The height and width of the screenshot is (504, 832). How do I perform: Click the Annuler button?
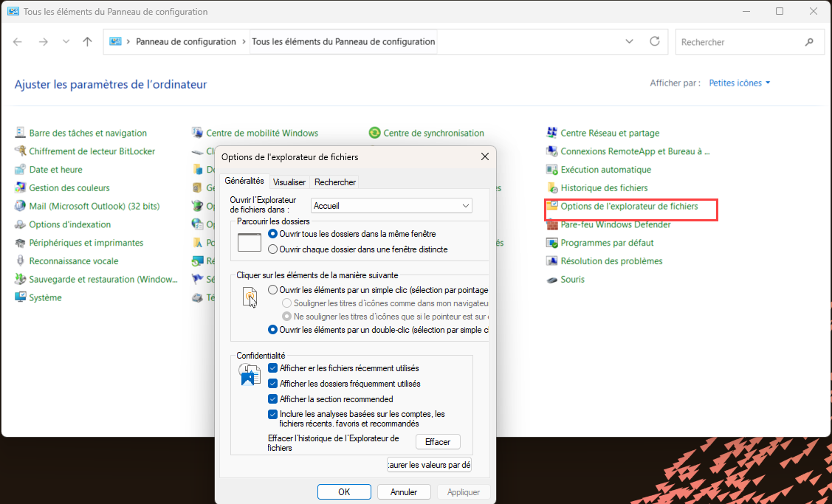click(404, 492)
